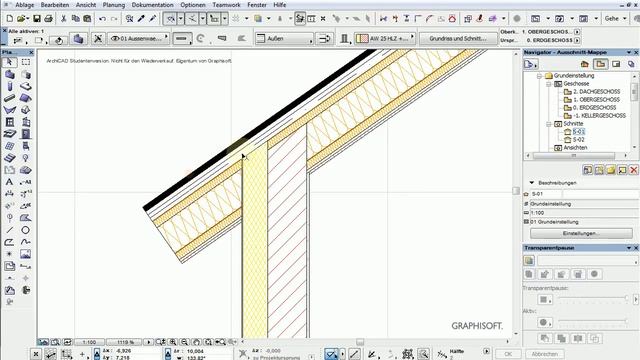This screenshot has width=640, height=360.
Task: Click the Grundriss und Schnitt... button
Action: pos(458,39)
